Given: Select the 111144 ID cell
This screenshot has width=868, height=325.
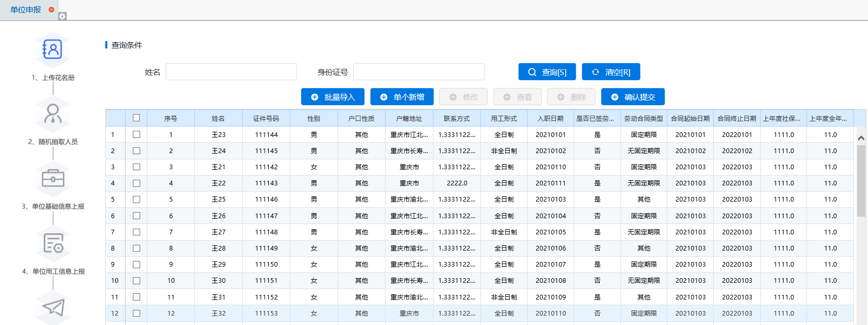Looking at the screenshot, I should tap(266, 134).
